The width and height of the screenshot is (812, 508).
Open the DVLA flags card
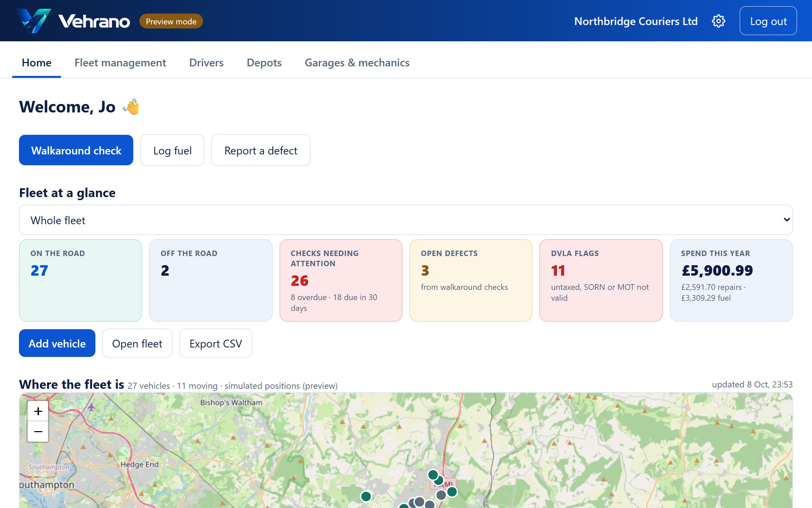point(601,280)
